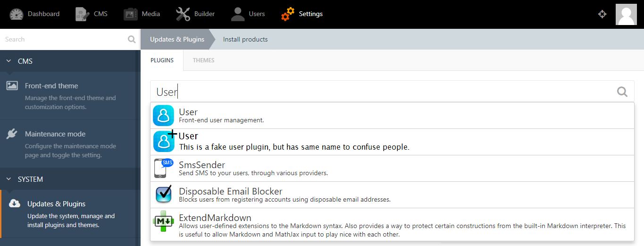Click 'Configure the maintenance mode' description text
Image resolution: width=644 pixels, height=246 pixels.
coord(70,151)
